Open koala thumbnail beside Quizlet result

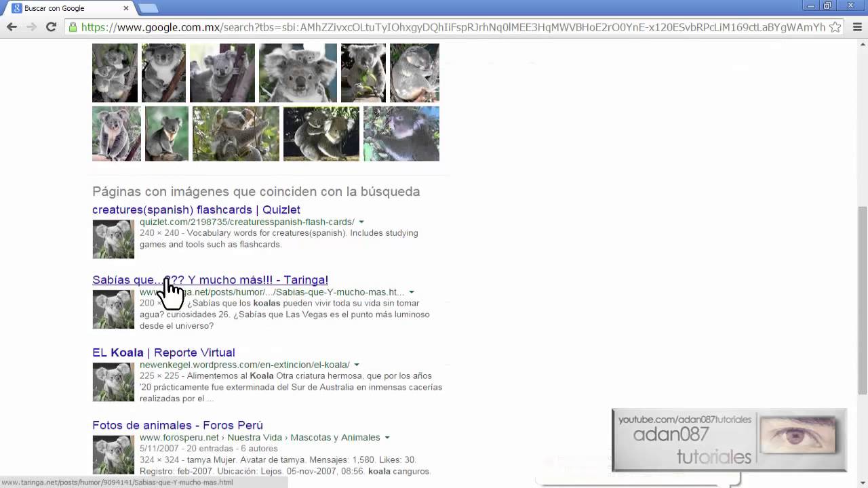(x=113, y=239)
